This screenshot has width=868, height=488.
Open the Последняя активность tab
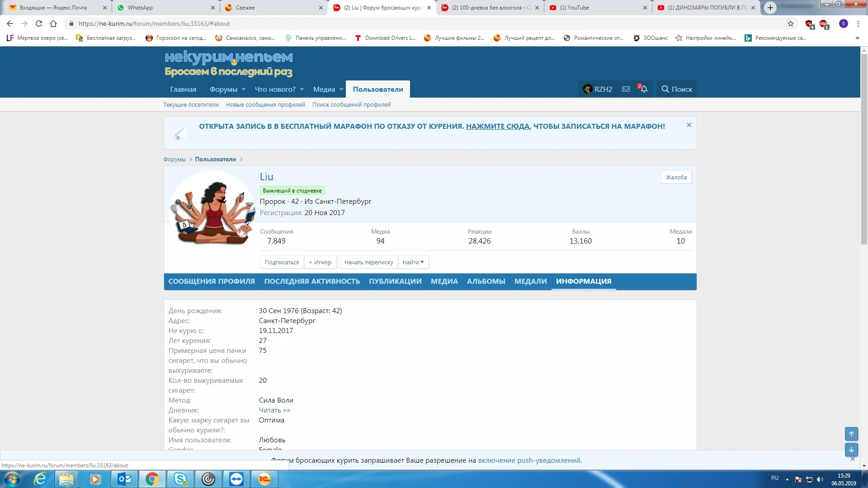click(312, 281)
